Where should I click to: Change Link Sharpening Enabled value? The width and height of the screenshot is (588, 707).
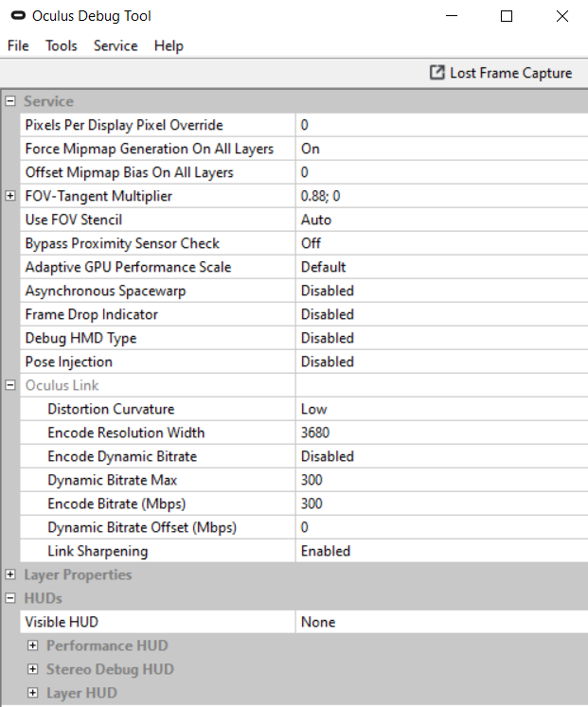(442, 551)
